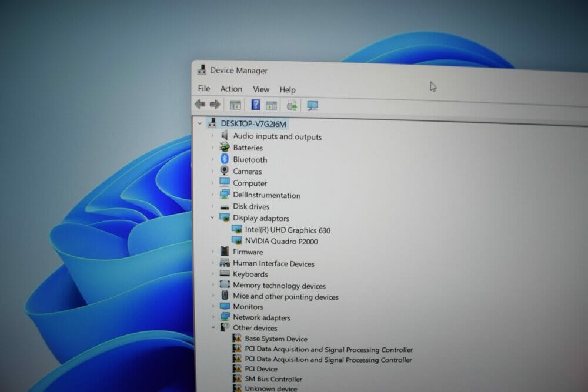Select second PCI Data Acquisition controller entry

tap(328, 360)
